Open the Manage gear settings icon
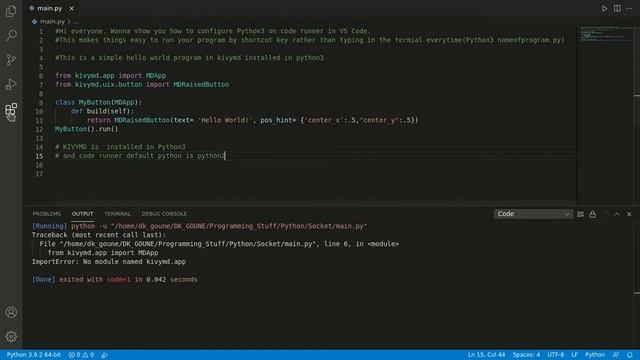640x360 pixels. point(11,336)
